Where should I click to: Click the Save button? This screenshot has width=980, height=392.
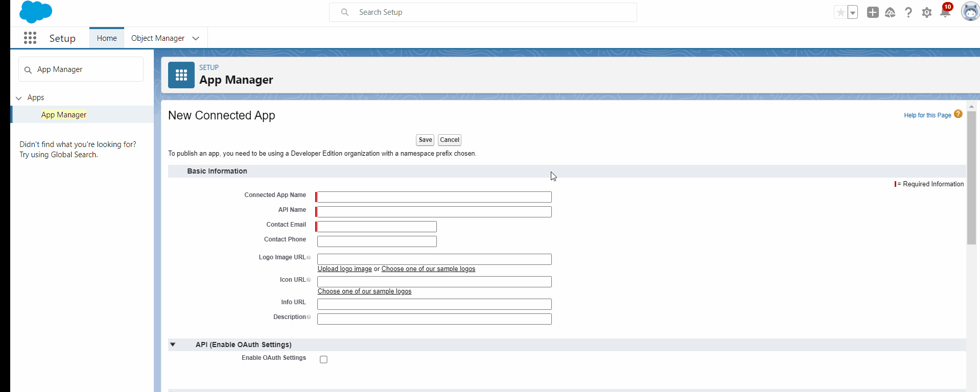point(425,140)
